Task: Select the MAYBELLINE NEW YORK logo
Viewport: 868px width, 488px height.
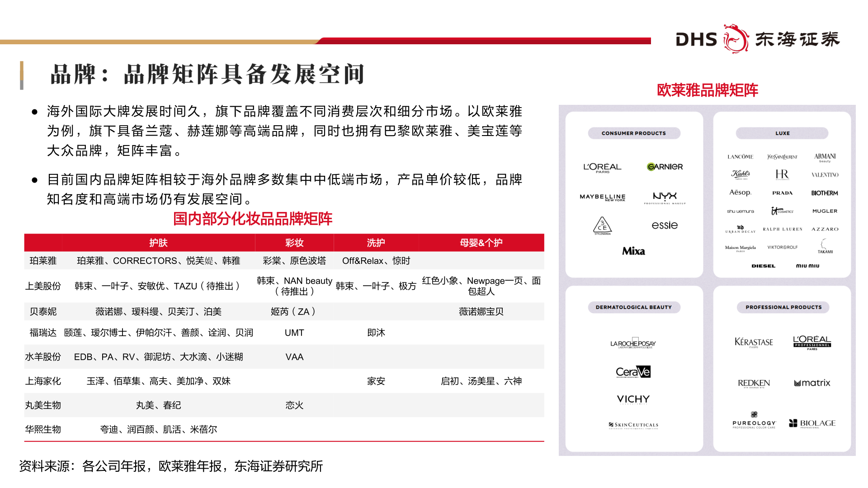Action: [x=602, y=197]
